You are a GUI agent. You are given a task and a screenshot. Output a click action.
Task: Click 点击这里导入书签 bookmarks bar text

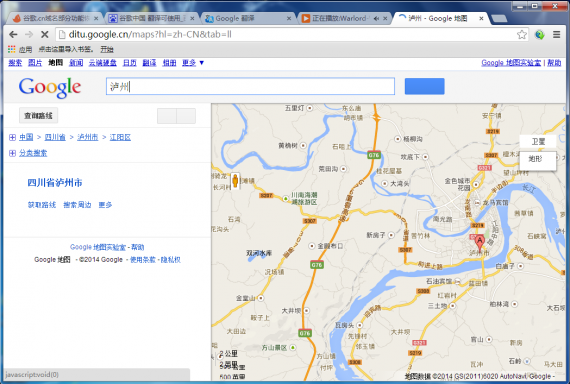[66, 49]
